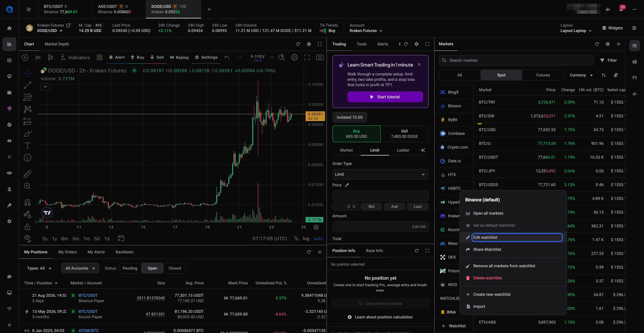The height and width of the screenshot is (333, 644).
Task: Expand the Layout Laptop dropdown
Action: 576,31
